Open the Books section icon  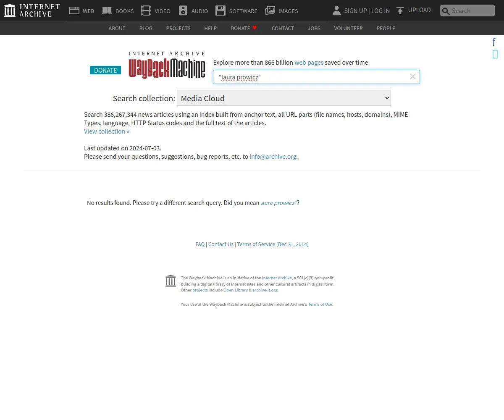(x=107, y=10)
